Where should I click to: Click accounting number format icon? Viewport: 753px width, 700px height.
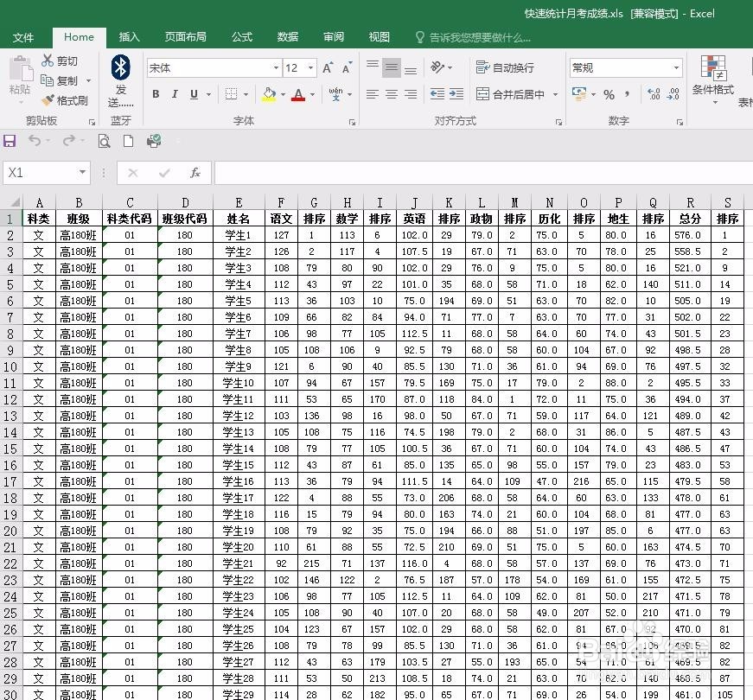[579, 94]
